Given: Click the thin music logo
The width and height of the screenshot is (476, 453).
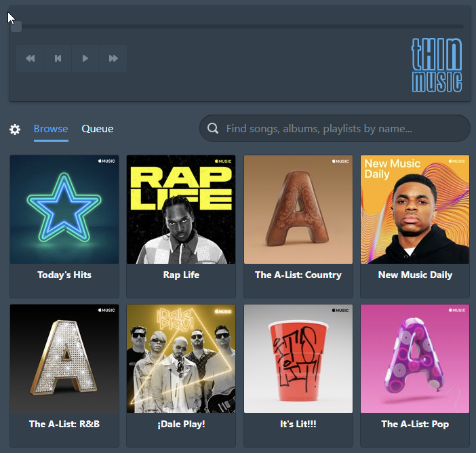Looking at the screenshot, I should (x=437, y=65).
